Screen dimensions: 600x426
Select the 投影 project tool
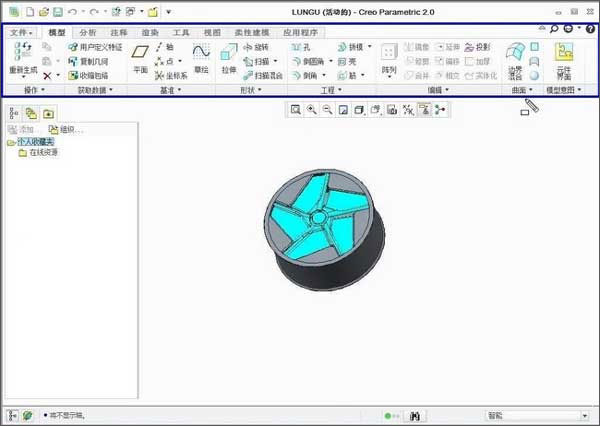477,47
